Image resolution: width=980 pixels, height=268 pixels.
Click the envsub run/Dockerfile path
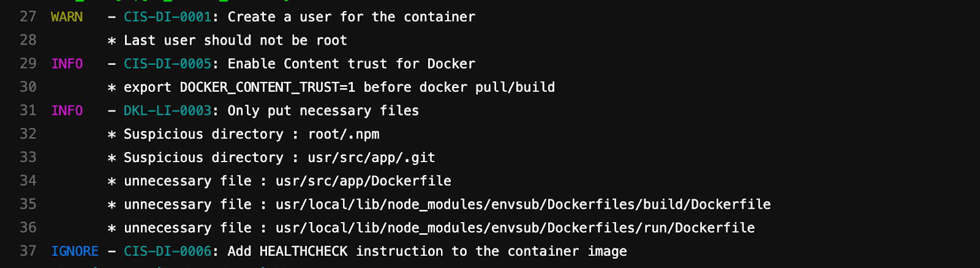click(515, 228)
